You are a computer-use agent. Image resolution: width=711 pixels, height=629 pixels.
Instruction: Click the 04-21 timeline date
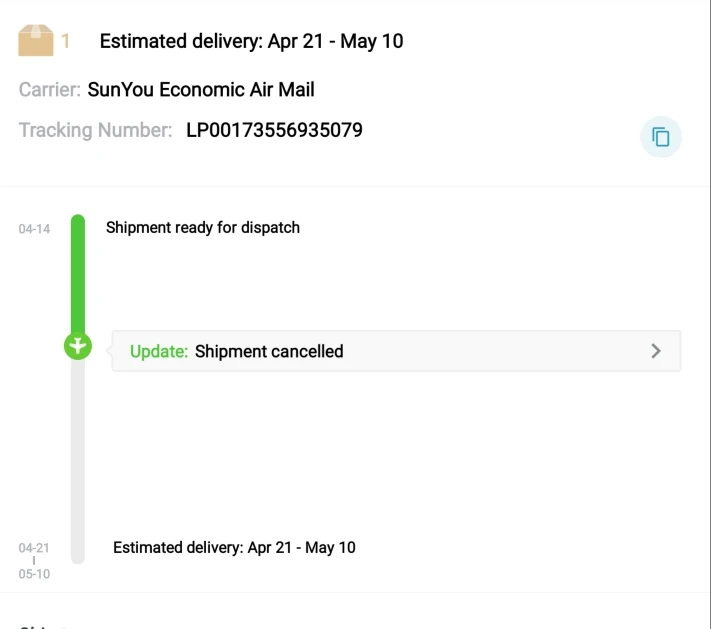(x=34, y=548)
